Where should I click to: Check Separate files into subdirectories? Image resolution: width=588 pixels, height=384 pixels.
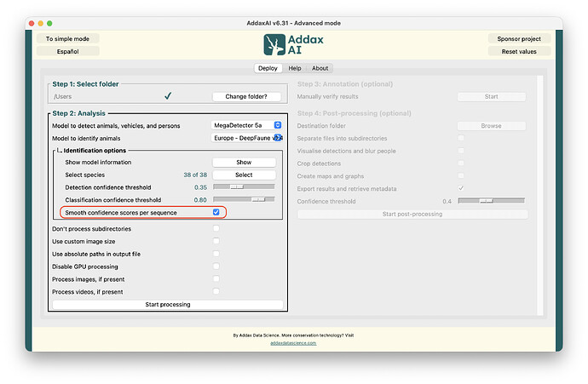pyautogui.click(x=461, y=138)
